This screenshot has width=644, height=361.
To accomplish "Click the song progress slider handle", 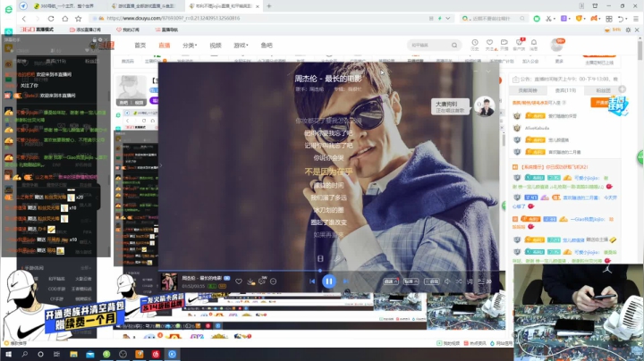I will [x=320, y=271].
